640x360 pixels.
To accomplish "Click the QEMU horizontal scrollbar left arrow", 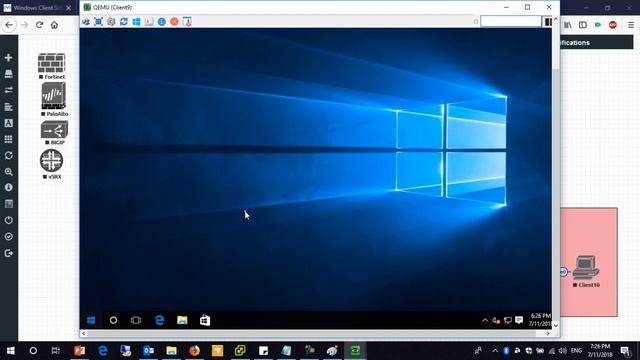I will coord(84,333).
